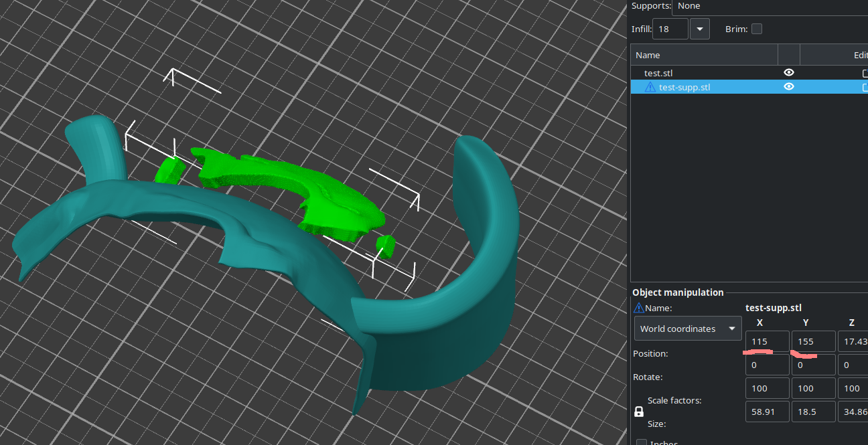Click the warning icon beside test-supp.stl row
Image resolution: width=868 pixels, height=445 pixels.
pyautogui.click(x=650, y=87)
